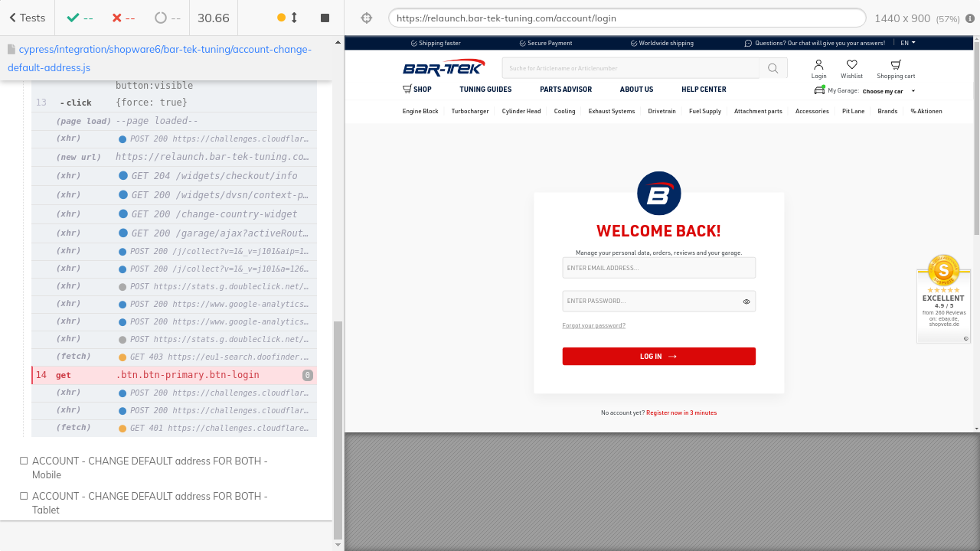Click the search magnifier icon
The height and width of the screenshot is (551, 980).
pyautogui.click(x=773, y=68)
